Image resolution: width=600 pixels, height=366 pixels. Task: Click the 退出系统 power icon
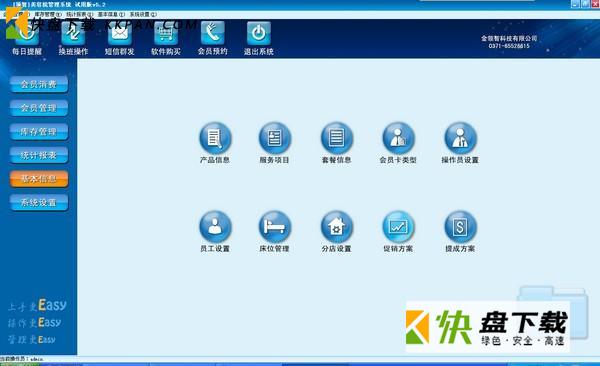click(259, 34)
